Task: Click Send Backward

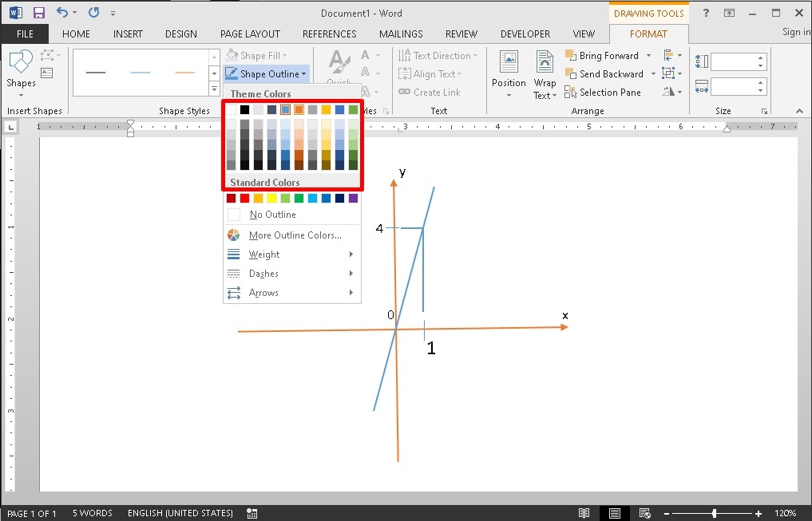Action: pyautogui.click(x=605, y=74)
